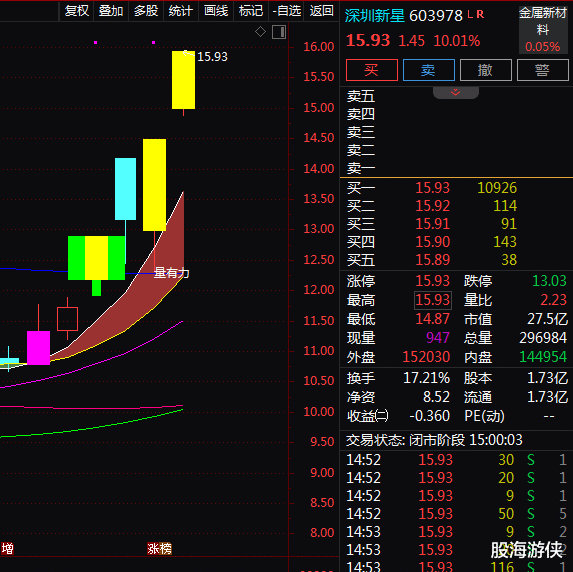Click the diamond icon above the chart

(x=260, y=32)
